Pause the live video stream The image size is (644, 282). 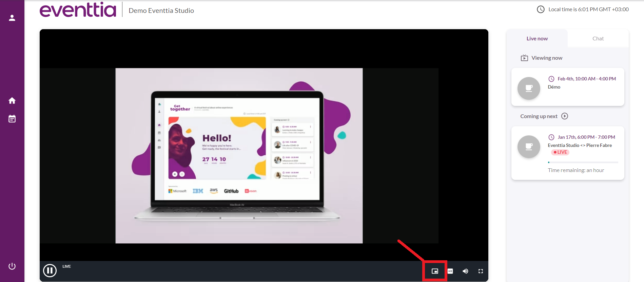pos(50,270)
